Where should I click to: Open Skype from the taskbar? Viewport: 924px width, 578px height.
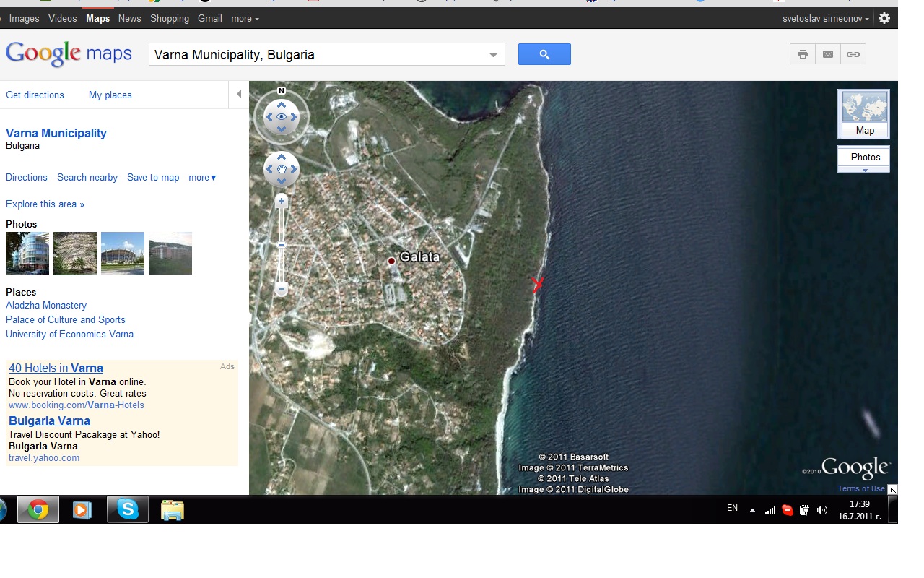(128, 510)
